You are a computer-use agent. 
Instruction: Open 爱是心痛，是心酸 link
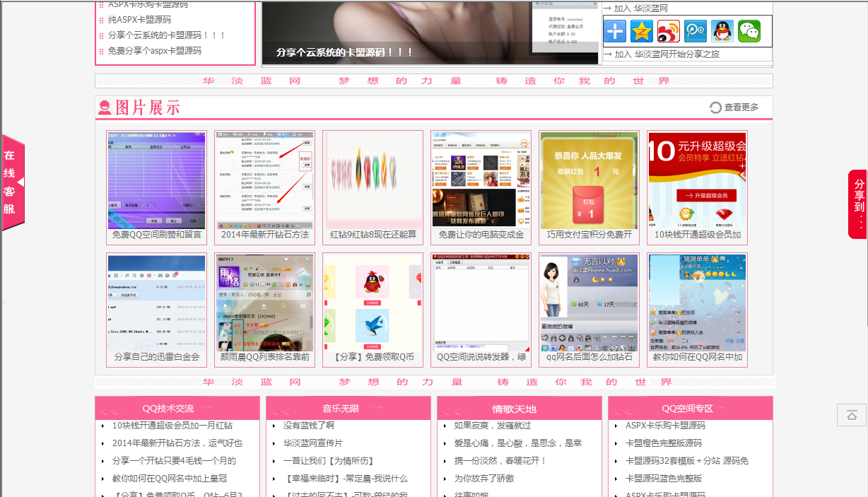(x=518, y=443)
